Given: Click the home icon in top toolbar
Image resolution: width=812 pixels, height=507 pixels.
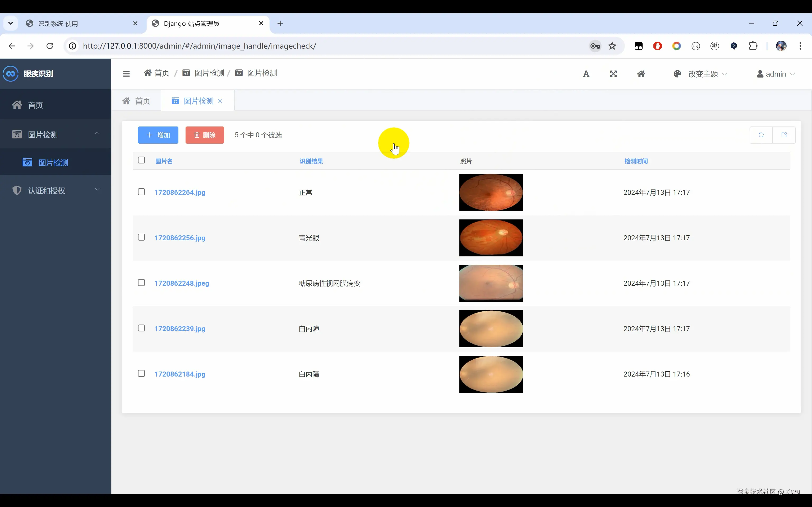Looking at the screenshot, I should [641, 74].
